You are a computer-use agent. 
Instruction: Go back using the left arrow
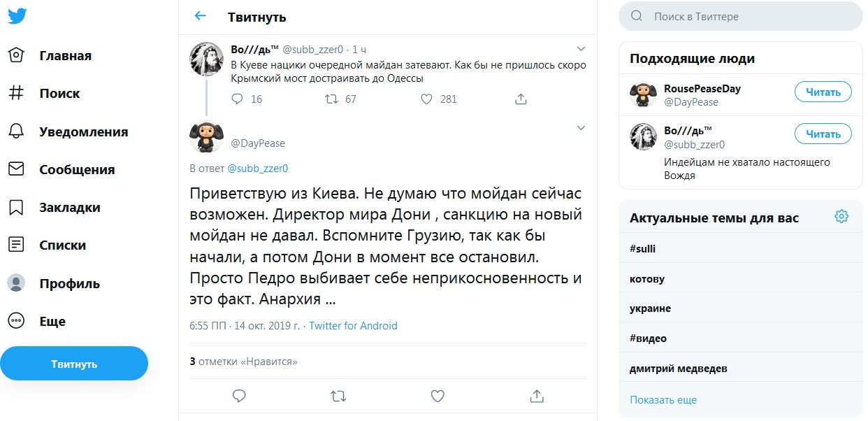(201, 16)
